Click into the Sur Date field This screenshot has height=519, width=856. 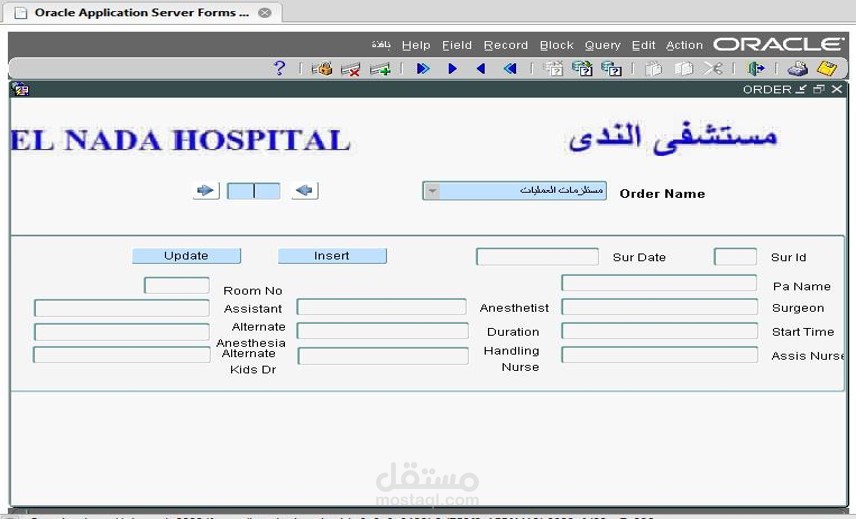[x=537, y=256]
